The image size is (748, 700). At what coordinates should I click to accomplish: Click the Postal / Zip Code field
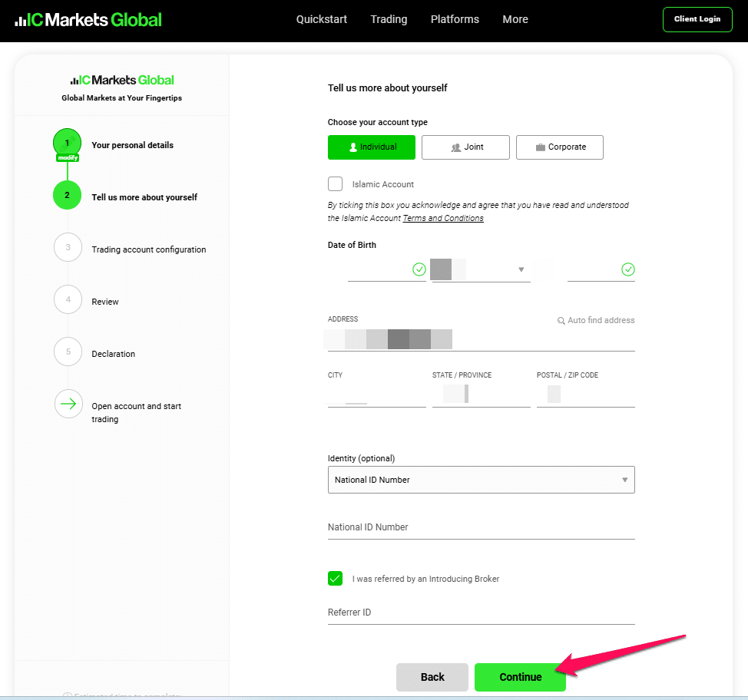click(586, 395)
